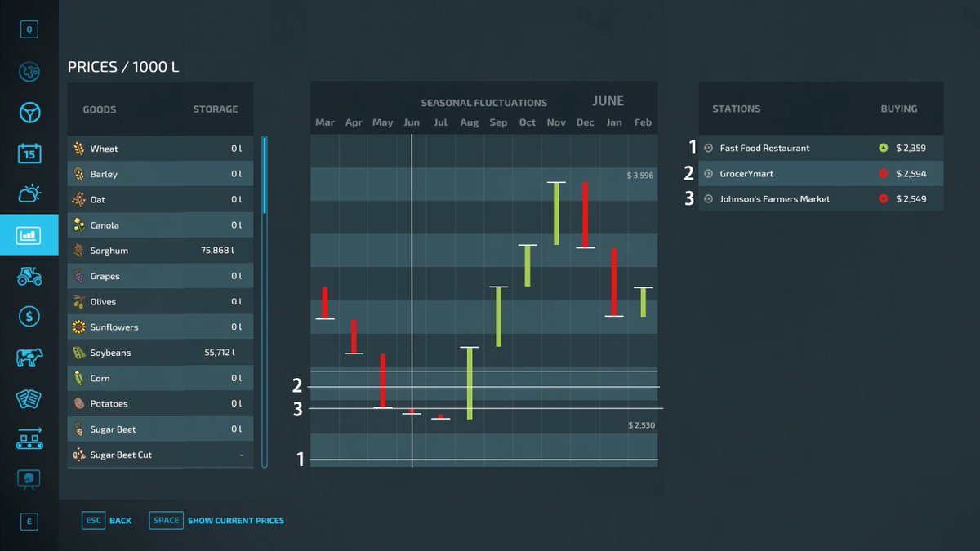Image resolution: width=980 pixels, height=551 pixels.
Task: Click Johnson's Farmers Market station marker icon
Action: point(708,199)
